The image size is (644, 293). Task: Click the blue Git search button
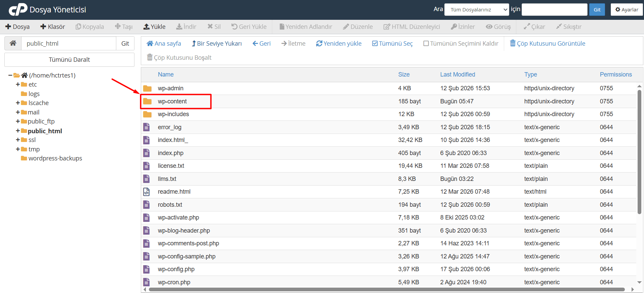pos(597,9)
